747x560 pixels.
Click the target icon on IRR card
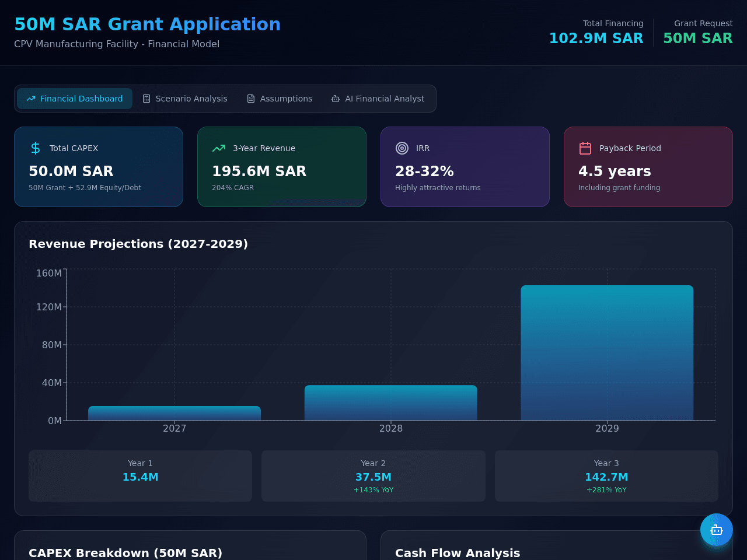pyautogui.click(x=402, y=148)
